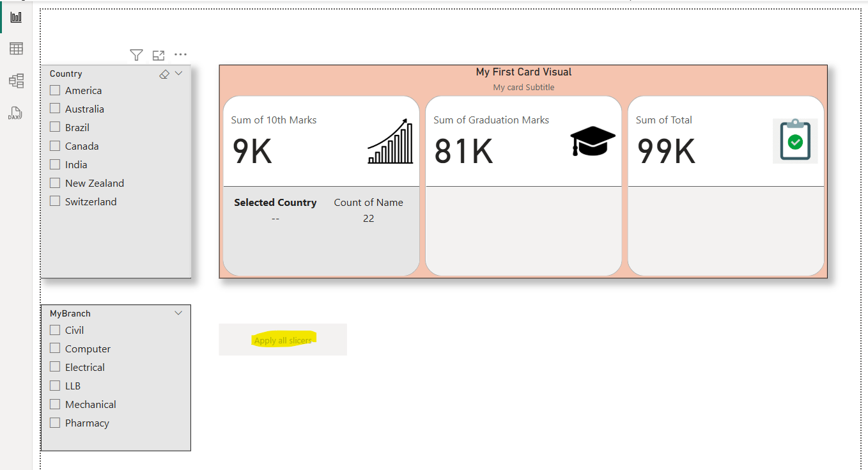Select the Count of Name value 22

coord(369,218)
